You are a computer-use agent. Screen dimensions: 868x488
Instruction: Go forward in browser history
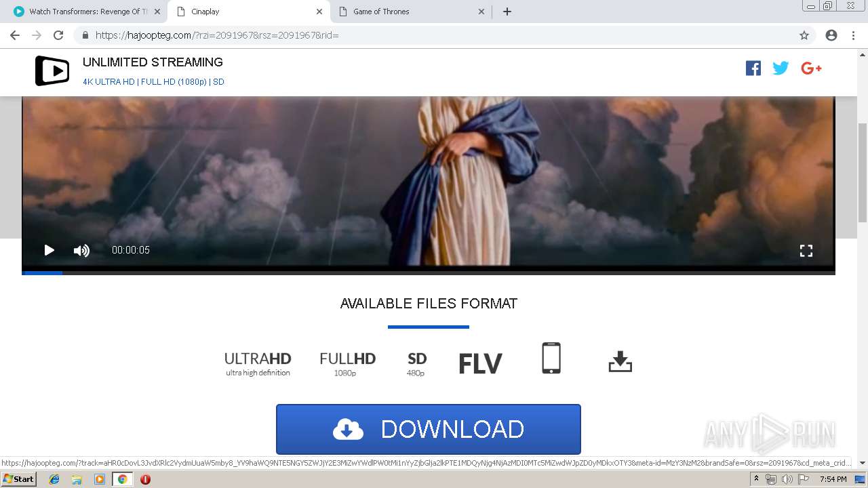click(x=37, y=35)
